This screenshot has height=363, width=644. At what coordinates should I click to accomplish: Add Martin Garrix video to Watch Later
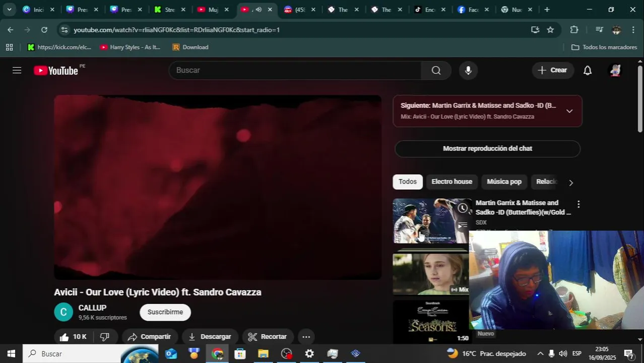click(x=463, y=208)
